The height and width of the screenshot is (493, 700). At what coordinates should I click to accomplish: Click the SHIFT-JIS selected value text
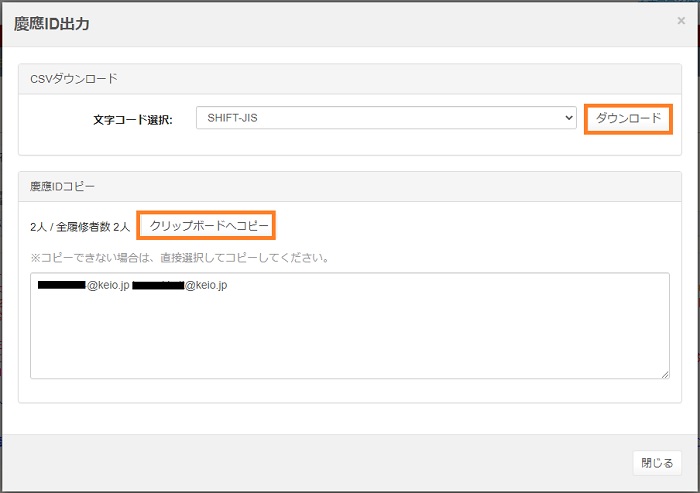[x=233, y=118]
